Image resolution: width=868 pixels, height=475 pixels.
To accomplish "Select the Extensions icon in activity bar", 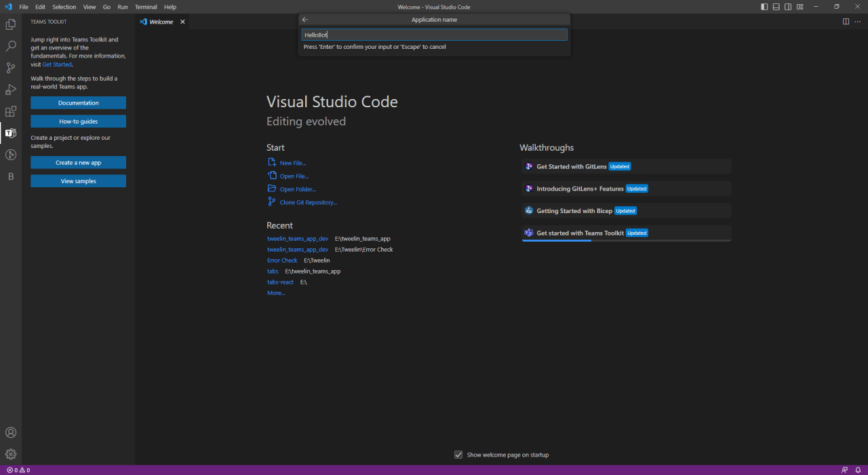I will point(10,111).
